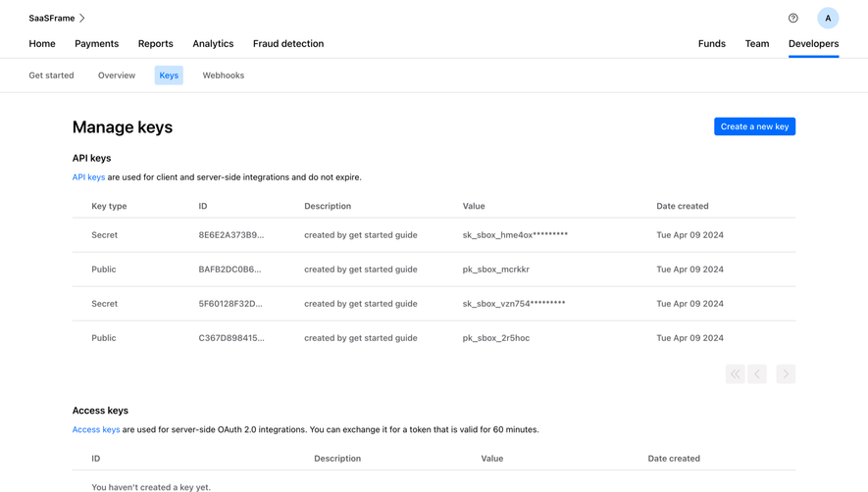This screenshot has height=492, width=868.
Task: Follow the Access keys documentation link
Action: point(96,429)
